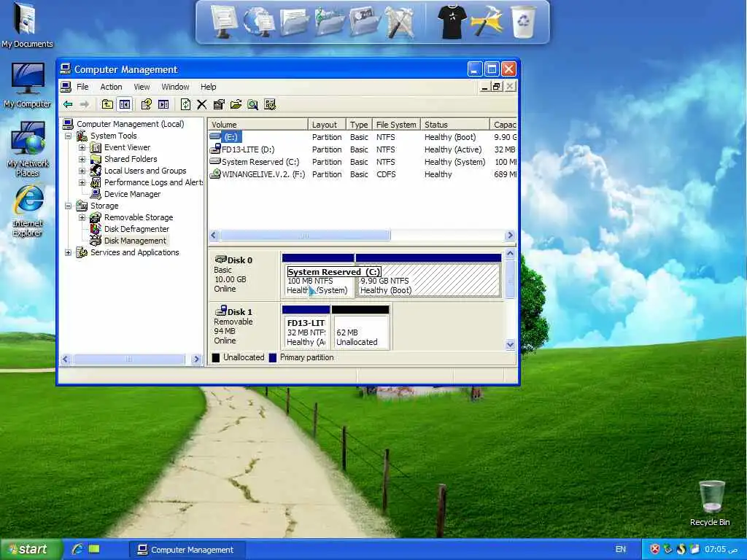This screenshot has height=560, width=747.
Task: Open the Window menu
Action: click(x=175, y=87)
